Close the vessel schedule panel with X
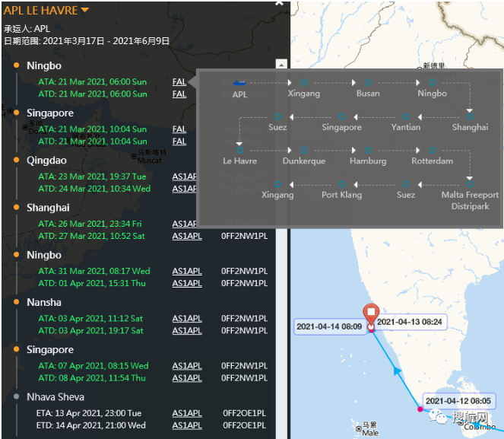The height and width of the screenshot is (439, 504). (279, 3)
